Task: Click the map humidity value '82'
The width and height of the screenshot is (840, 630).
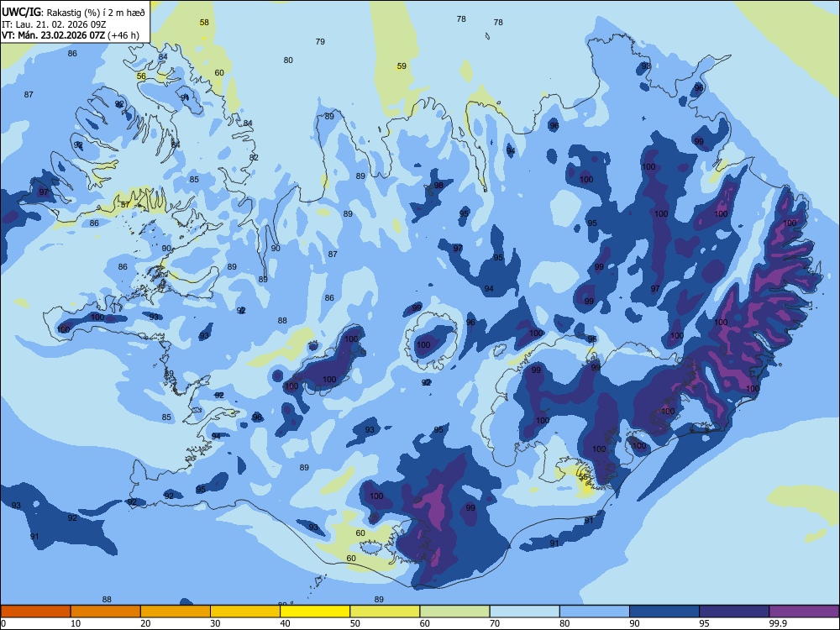Action: (254, 158)
